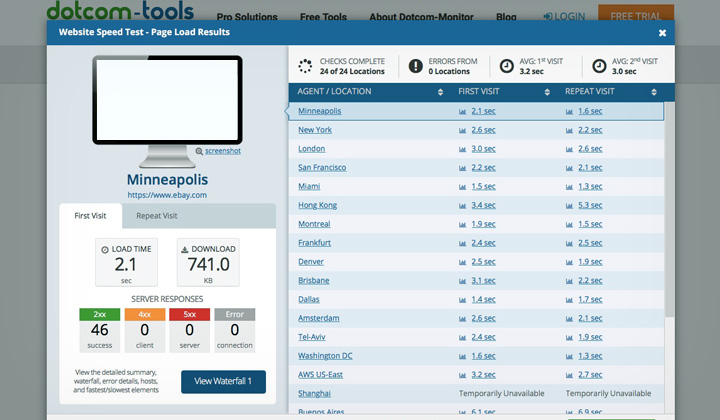Select the Brisbane location link

(x=314, y=280)
